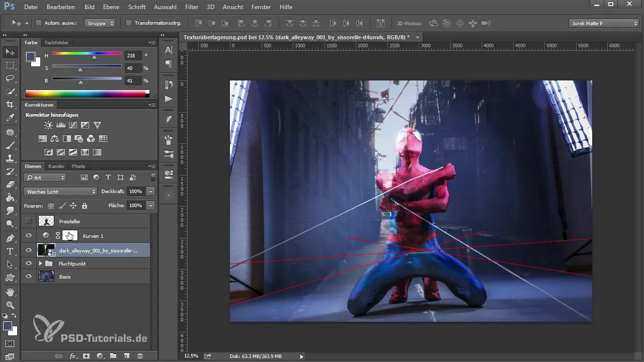644x362 pixels.
Task: Open the Bearbeiten menu
Action: [60, 7]
